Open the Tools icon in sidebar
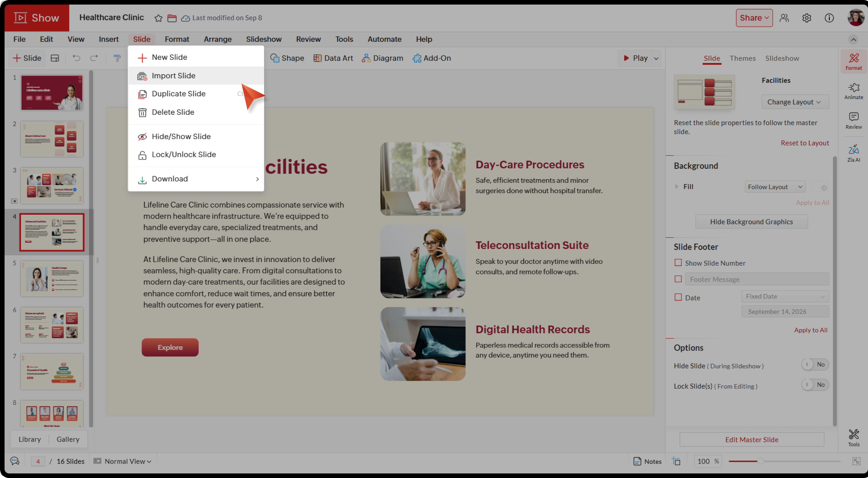The width and height of the screenshot is (868, 478). (x=853, y=438)
